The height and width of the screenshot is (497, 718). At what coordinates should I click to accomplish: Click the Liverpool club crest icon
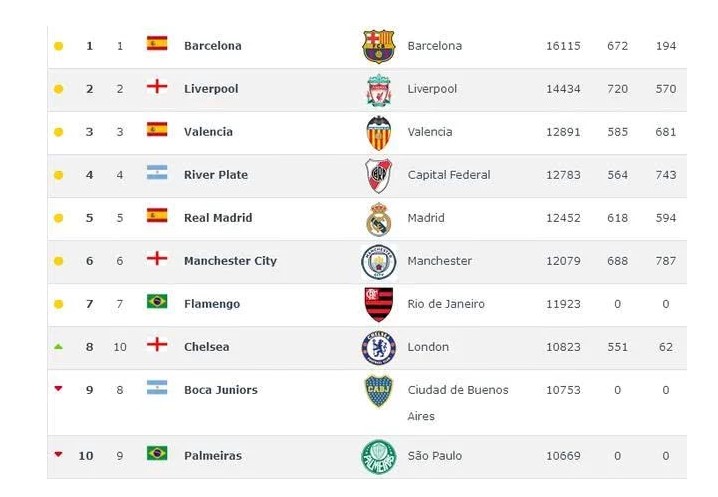[x=378, y=90]
